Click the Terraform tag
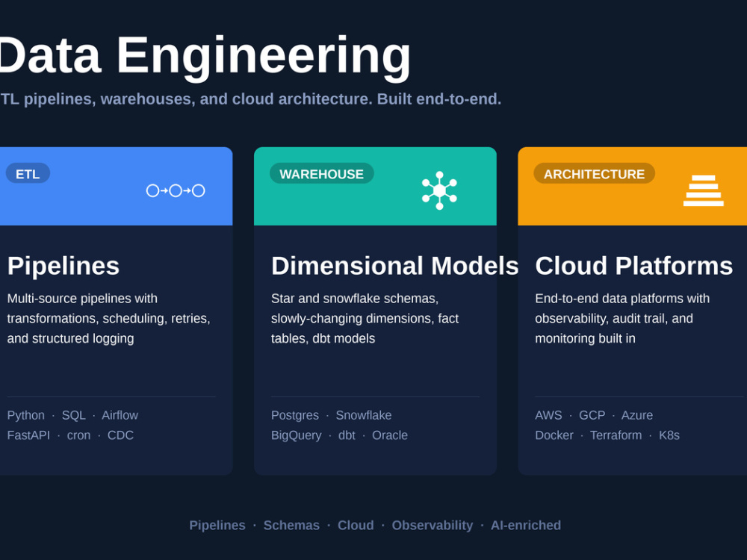The height and width of the screenshot is (560, 747). pos(616,435)
